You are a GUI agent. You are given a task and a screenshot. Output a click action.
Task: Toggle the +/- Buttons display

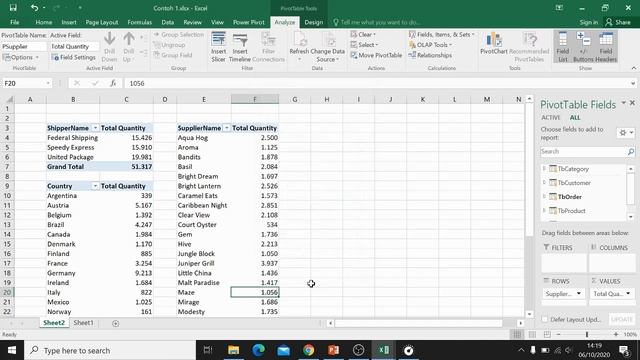[584, 47]
